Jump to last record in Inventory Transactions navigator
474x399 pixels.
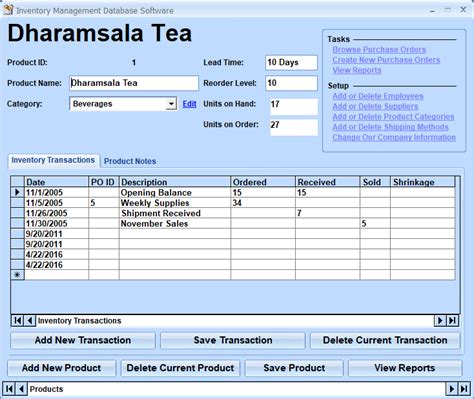click(x=452, y=321)
